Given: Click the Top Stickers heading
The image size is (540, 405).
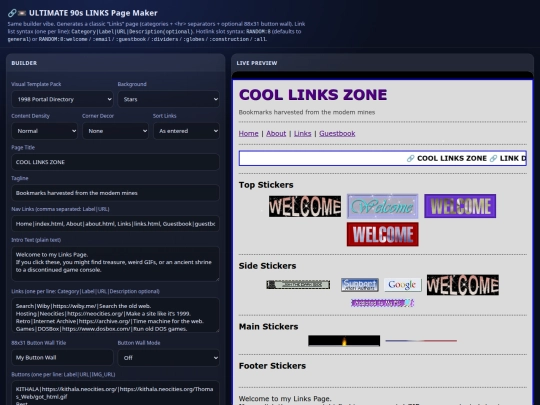Looking at the screenshot, I should pyautogui.click(x=266, y=185).
